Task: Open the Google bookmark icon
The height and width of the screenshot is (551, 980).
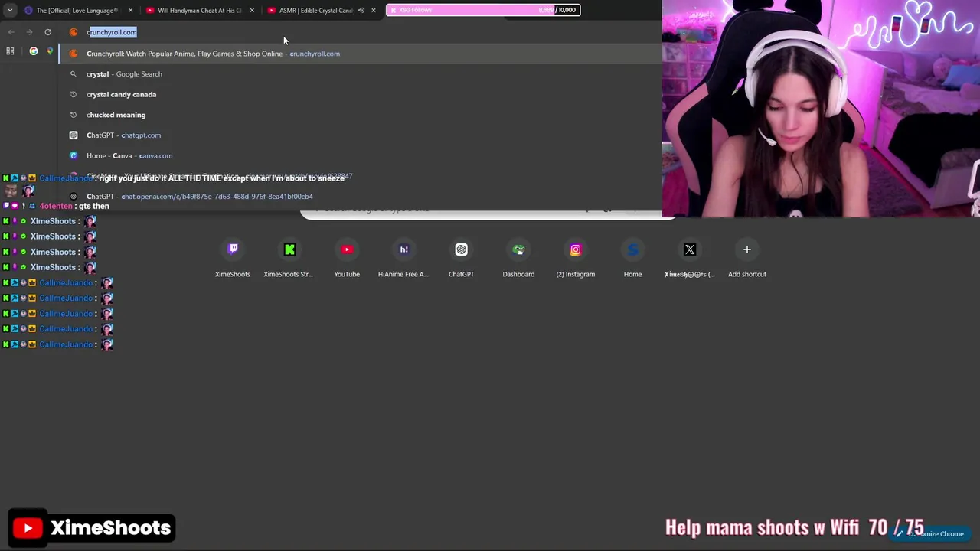Action: pyautogui.click(x=33, y=51)
